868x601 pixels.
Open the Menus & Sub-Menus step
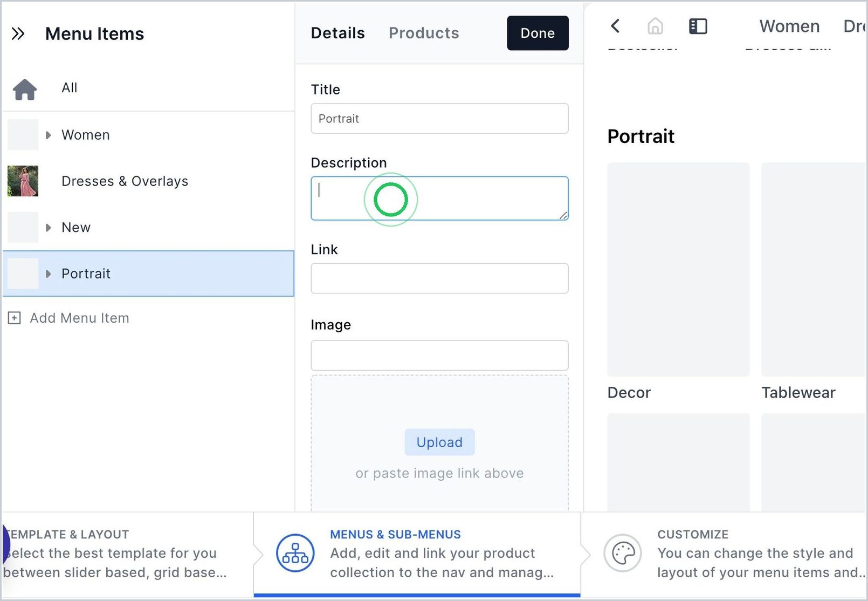click(417, 554)
